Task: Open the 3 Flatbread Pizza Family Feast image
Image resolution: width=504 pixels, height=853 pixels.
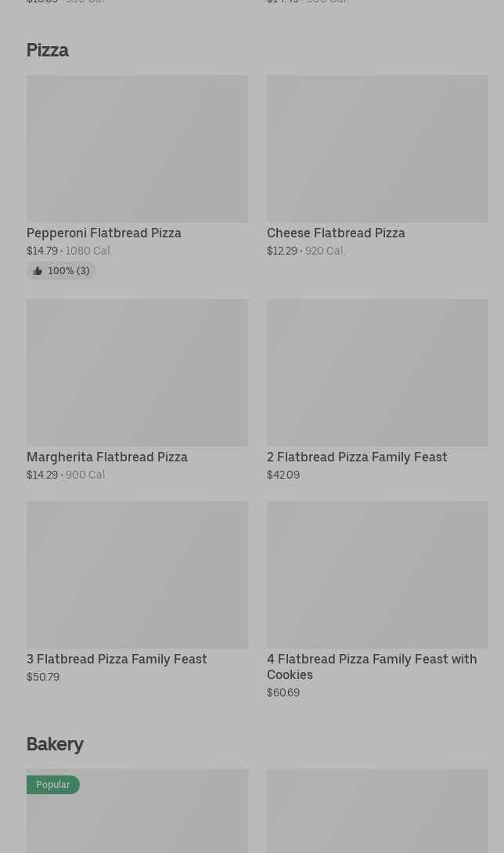Action: click(137, 574)
